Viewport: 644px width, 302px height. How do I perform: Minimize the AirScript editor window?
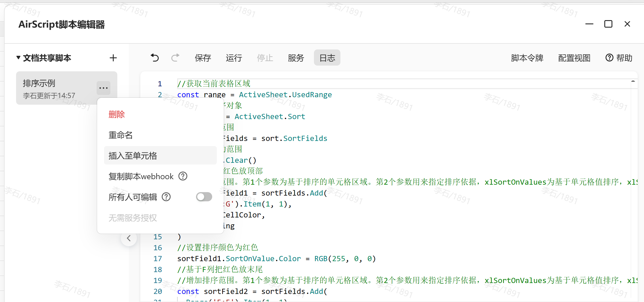tap(589, 24)
